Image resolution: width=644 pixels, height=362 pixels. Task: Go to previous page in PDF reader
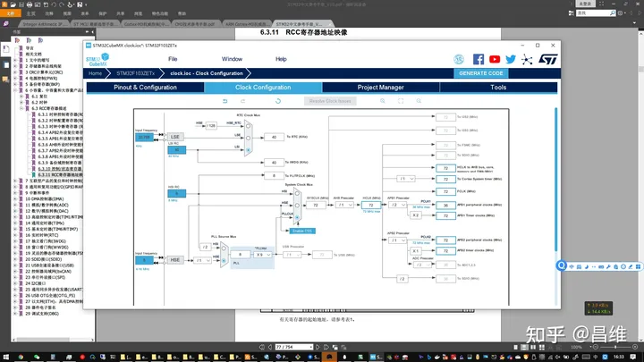pyautogui.click(x=270, y=347)
